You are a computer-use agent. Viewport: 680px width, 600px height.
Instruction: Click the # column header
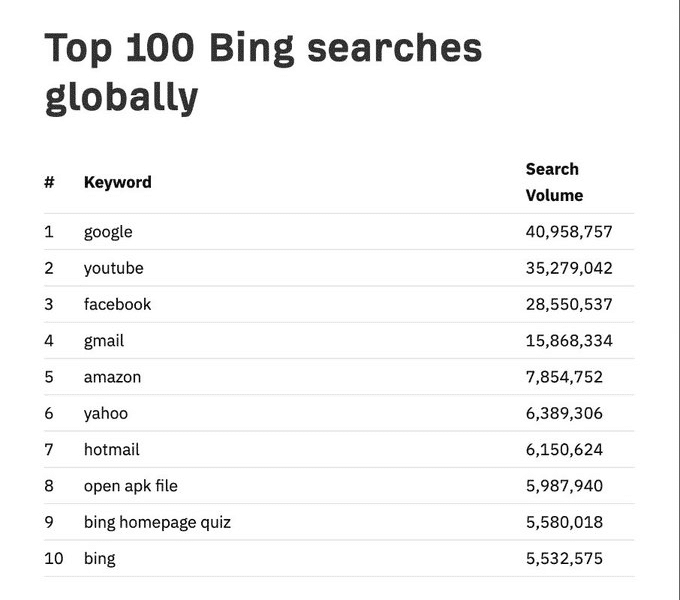[x=49, y=182]
